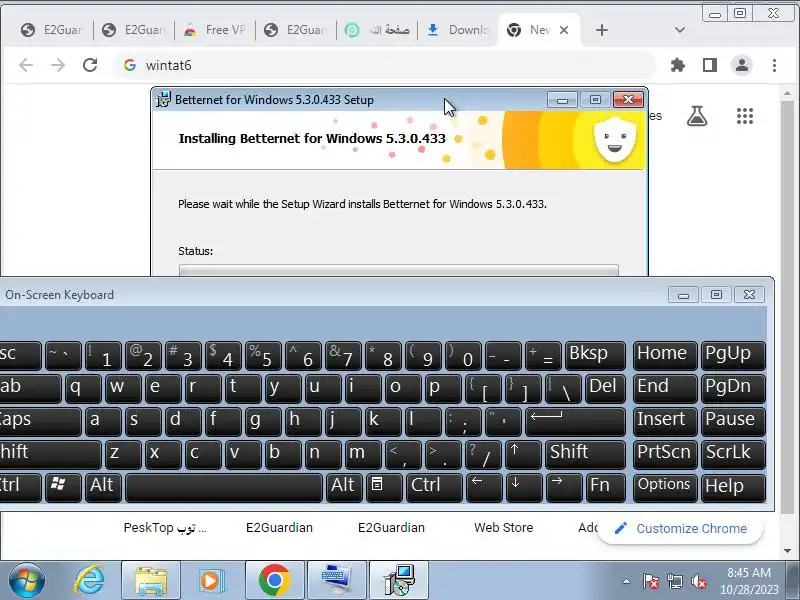
Task: Open on-screen keyboard Help
Action: (x=733, y=488)
